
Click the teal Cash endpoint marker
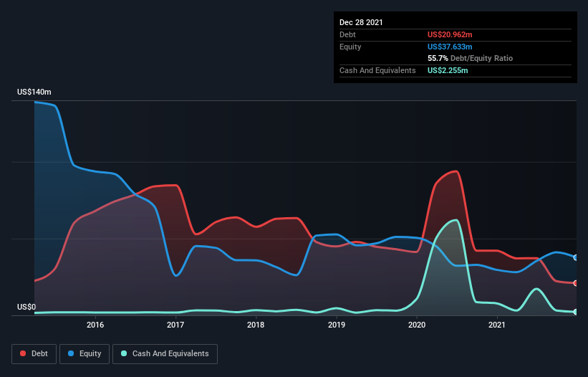(x=576, y=312)
